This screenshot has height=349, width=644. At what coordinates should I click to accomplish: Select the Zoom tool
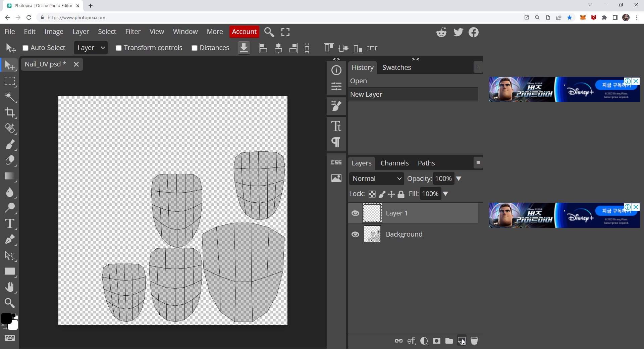pos(10,303)
